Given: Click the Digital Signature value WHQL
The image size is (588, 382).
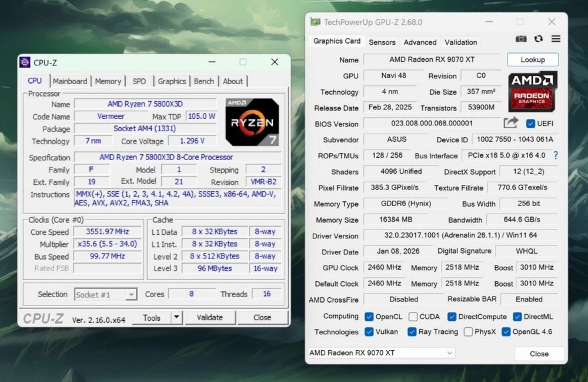Looking at the screenshot, I should click(526, 251).
